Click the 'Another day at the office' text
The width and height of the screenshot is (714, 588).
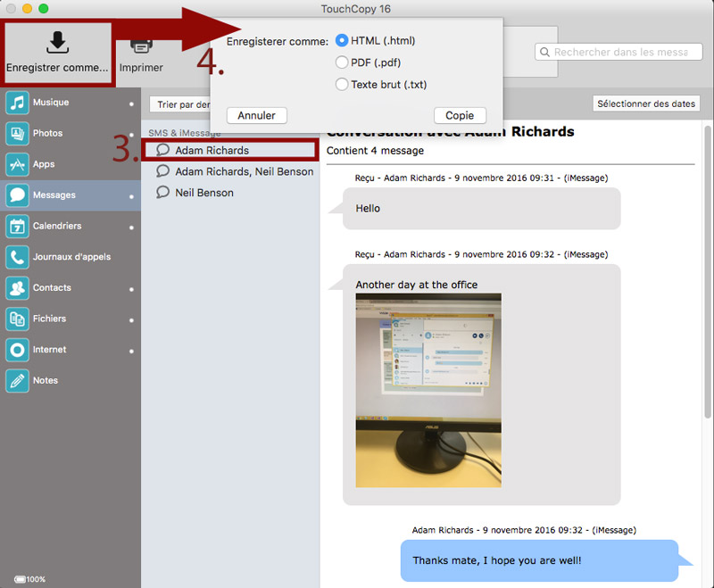click(x=417, y=285)
